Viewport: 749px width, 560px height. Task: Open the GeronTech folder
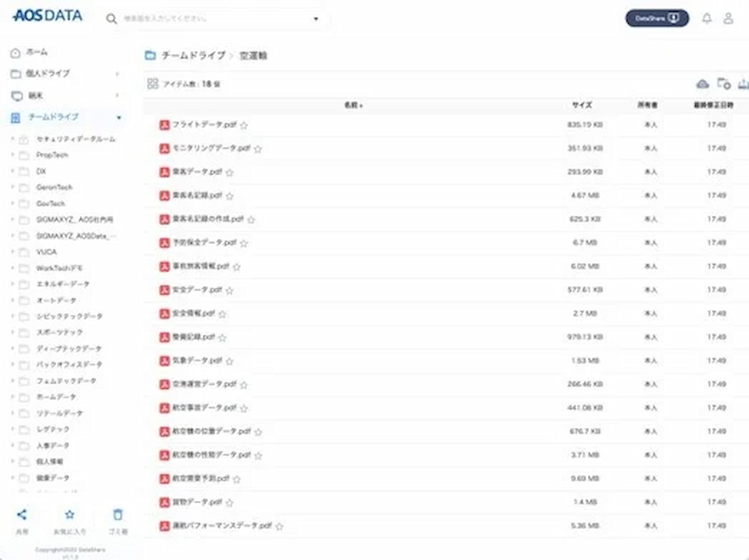(x=54, y=187)
